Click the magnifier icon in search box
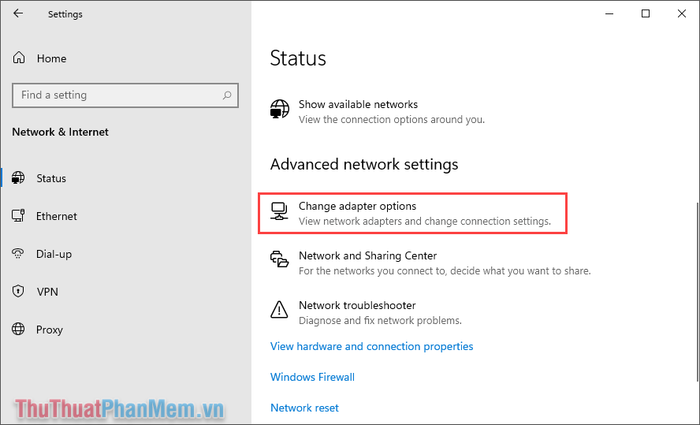The height and width of the screenshot is (425, 700). click(227, 95)
